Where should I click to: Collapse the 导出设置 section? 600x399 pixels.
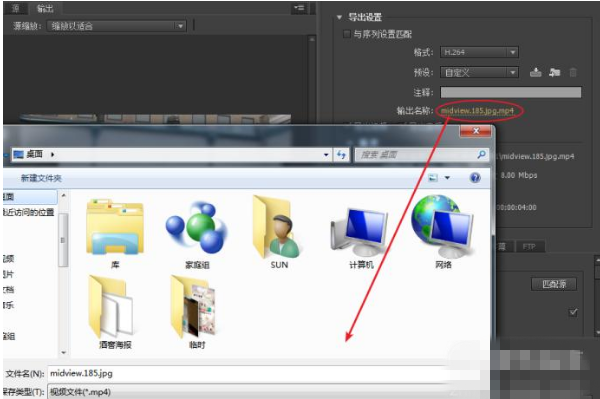point(339,17)
